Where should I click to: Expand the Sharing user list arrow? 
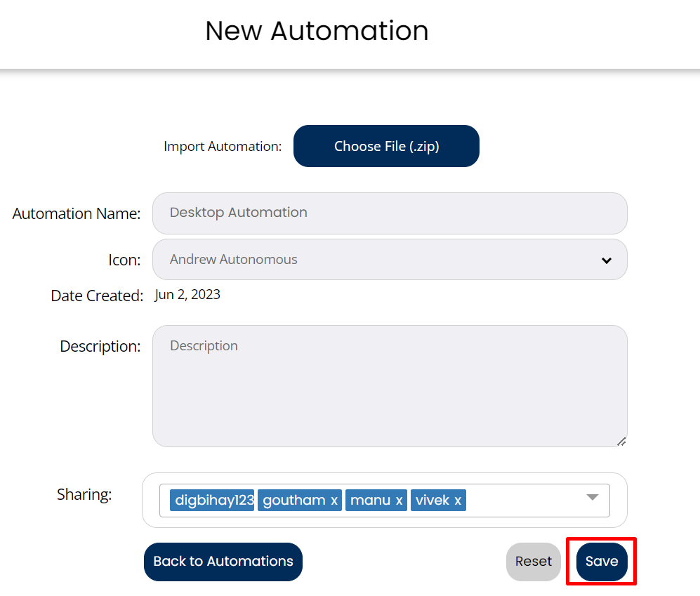[592, 498]
